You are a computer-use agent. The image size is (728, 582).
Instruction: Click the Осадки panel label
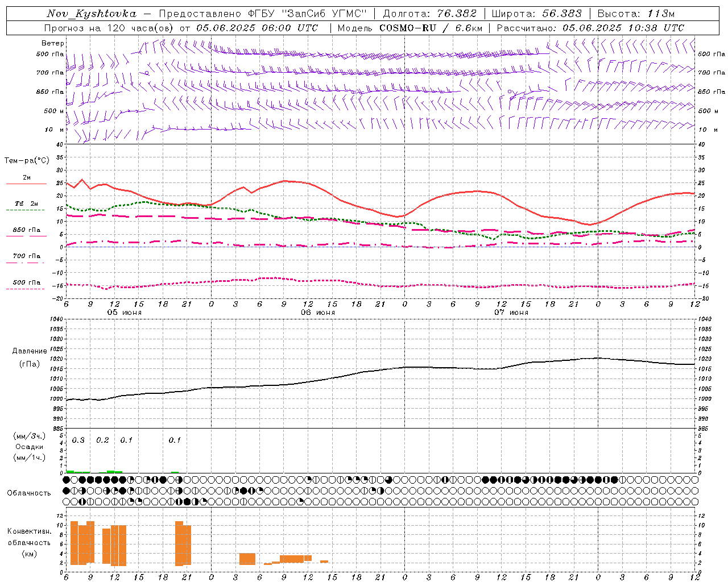pos(29,447)
